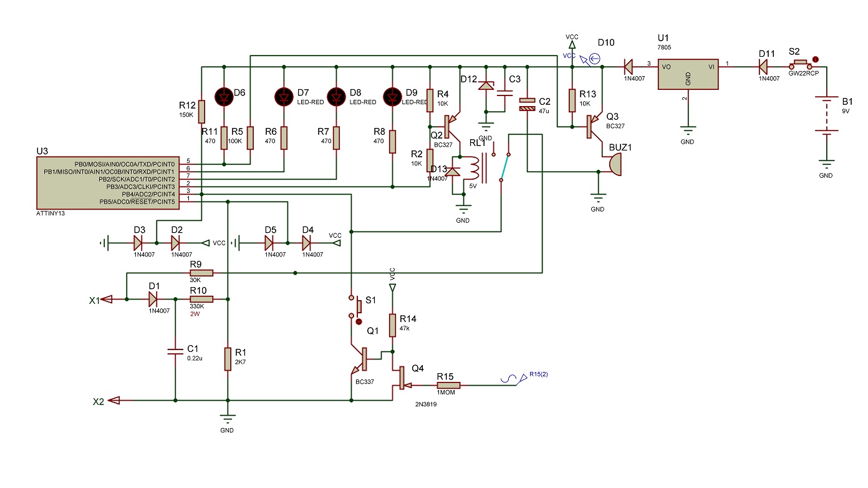
Task: Select the red LED D6
Action: [224, 96]
